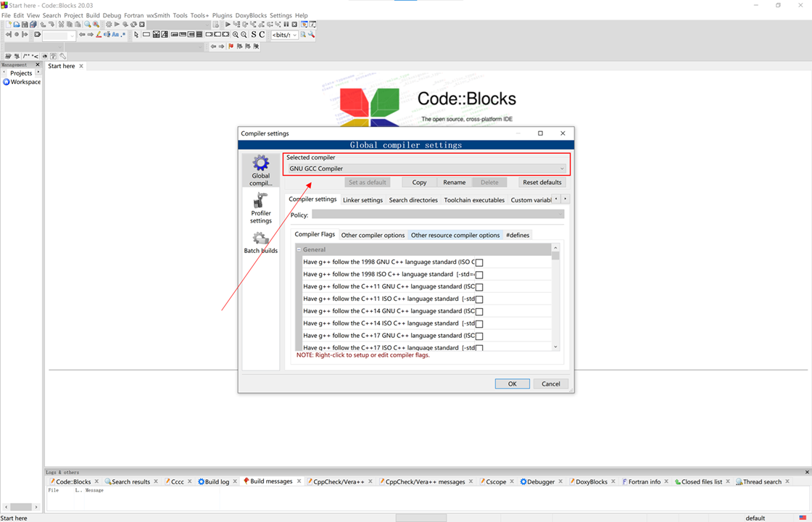The height and width of the screenshot is (522, 812).
Task: Click the Run play icon beside Build
Action: pyautogui.click(x=117, y=25)
